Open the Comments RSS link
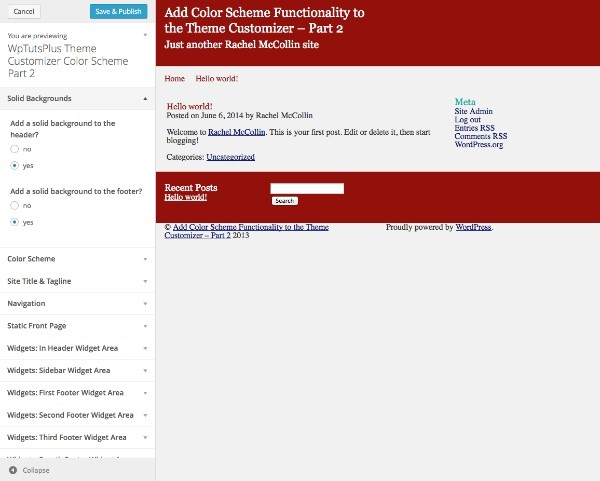Viewport: 600px width, 481px height. tap(481, 136)
